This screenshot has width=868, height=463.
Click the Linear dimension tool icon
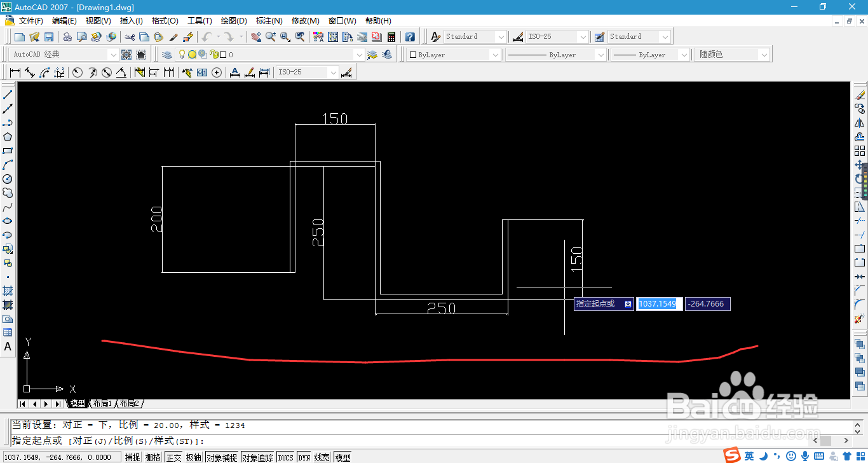point(15,73)
